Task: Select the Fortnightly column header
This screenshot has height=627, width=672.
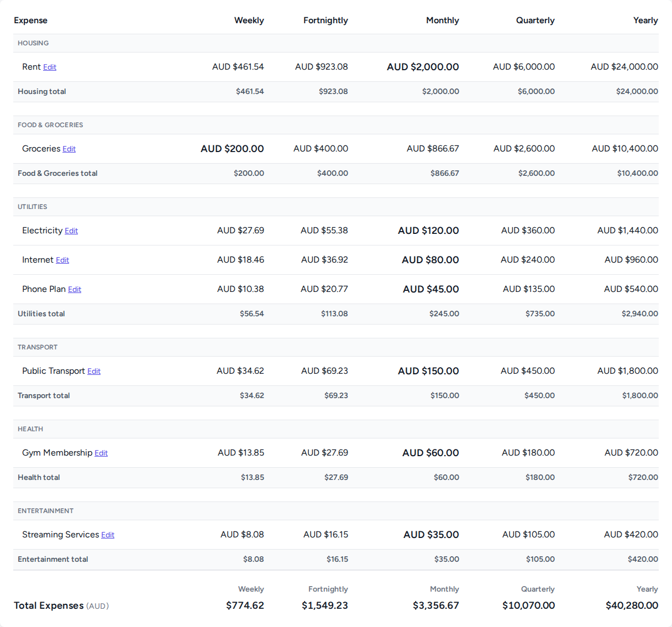Action: [x=326, y=20]
